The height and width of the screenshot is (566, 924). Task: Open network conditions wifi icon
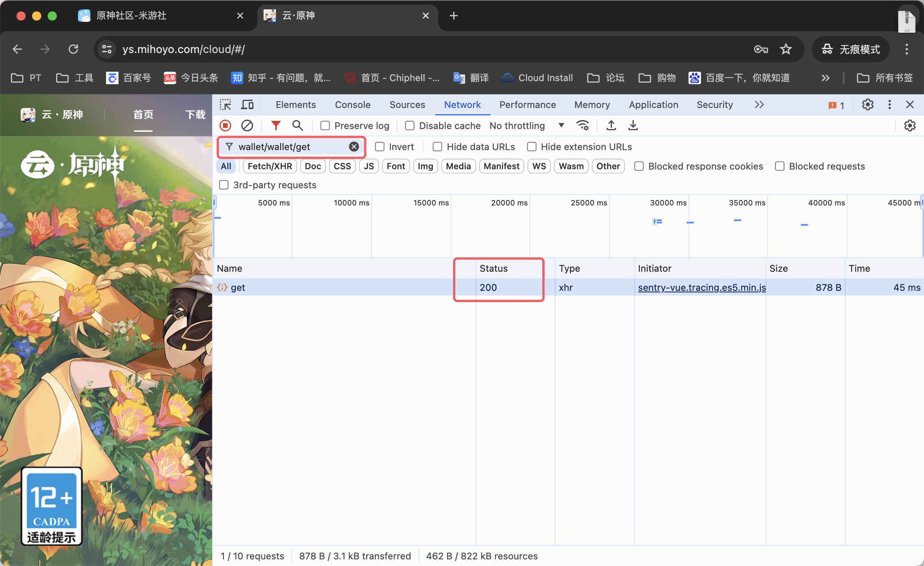click(x=582, y=126)
